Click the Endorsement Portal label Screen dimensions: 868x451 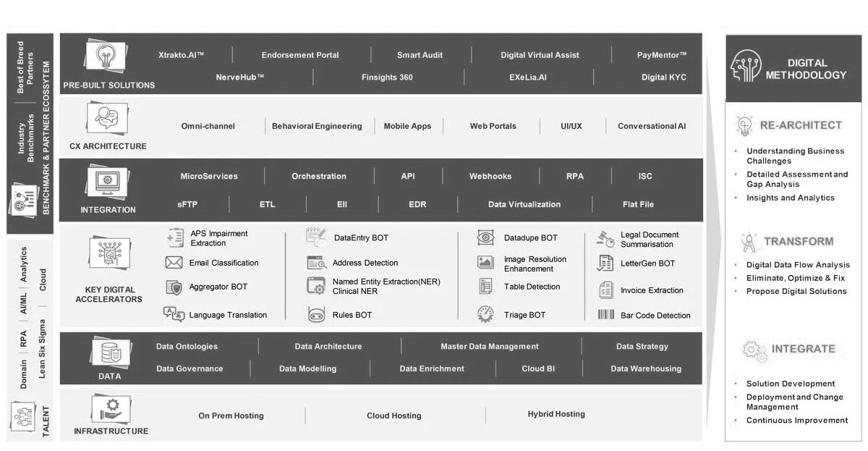pos(300,55)
